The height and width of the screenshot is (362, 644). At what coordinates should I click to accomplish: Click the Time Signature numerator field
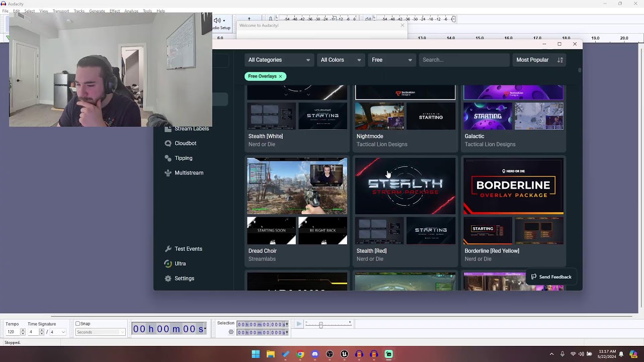[33, 332]
